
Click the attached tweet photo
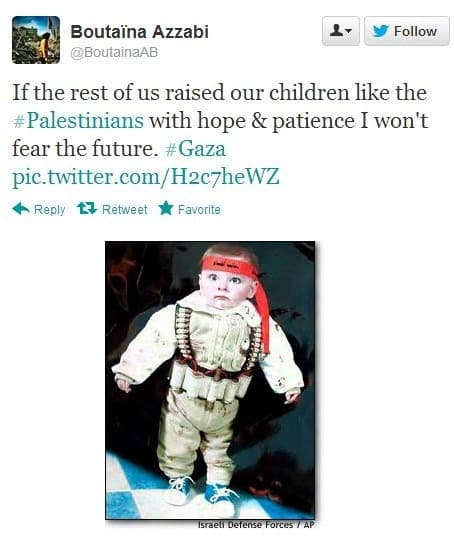210,380
